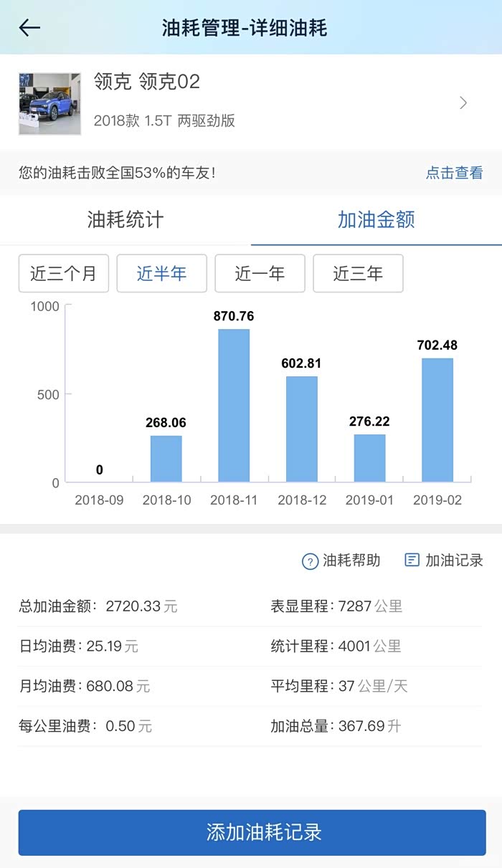Select the 2018款 1.5T 两驱劲版 subtitle
Viewport: 502px width, 868px height.
click(164, 120)
